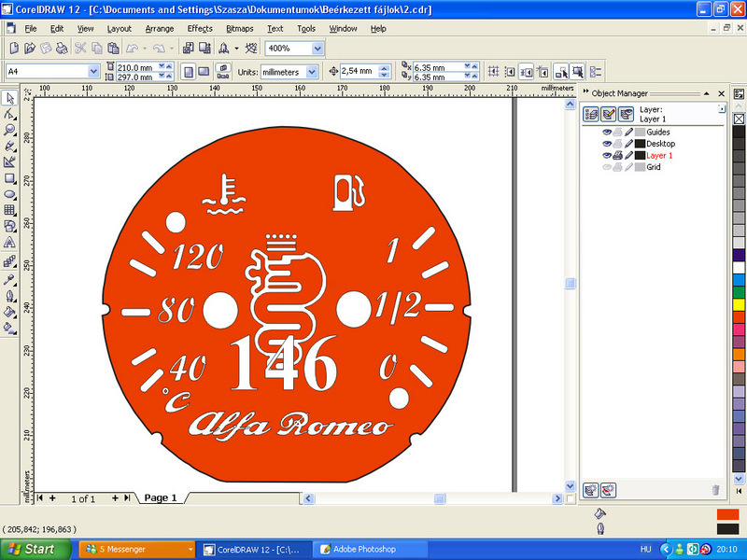Click the Windows Start button

coord(35,549)
